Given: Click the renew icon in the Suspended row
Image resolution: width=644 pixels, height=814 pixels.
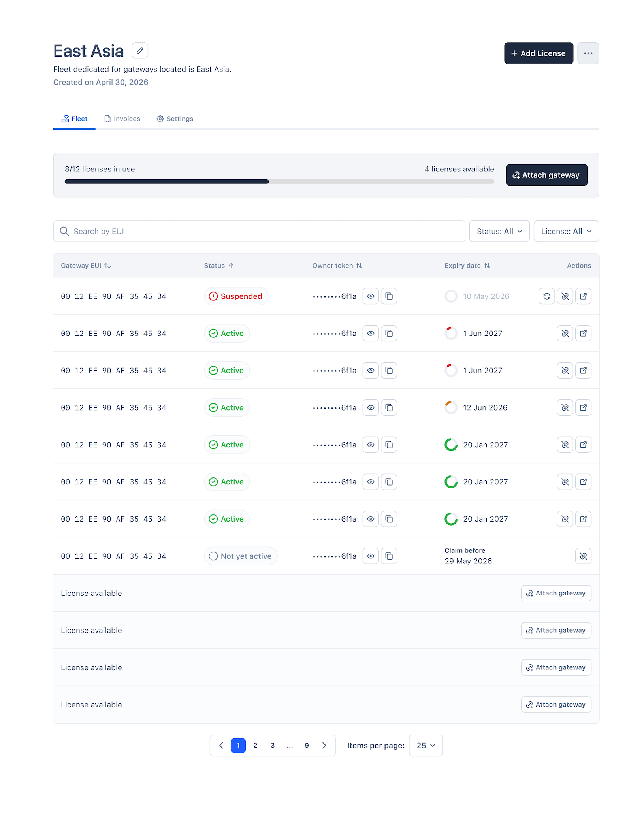Looking at the screenshot, I should click(547, 296).
